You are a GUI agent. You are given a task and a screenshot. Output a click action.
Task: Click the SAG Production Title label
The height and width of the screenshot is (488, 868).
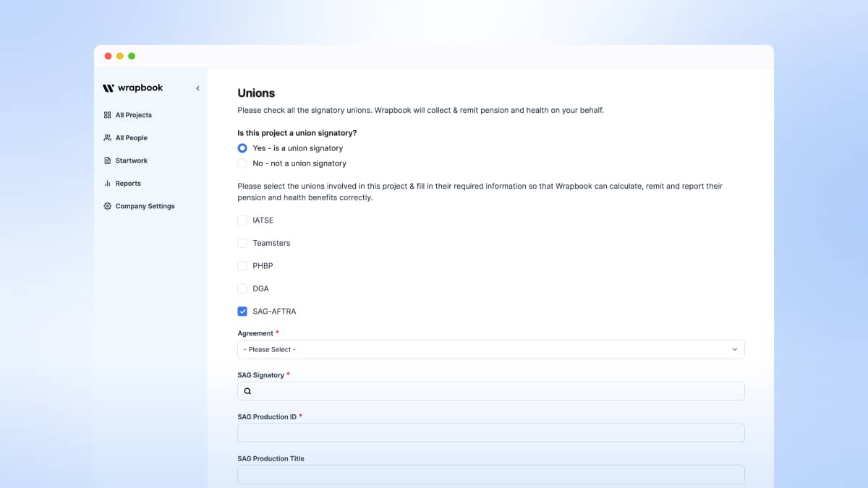click(x=271, y=458)
